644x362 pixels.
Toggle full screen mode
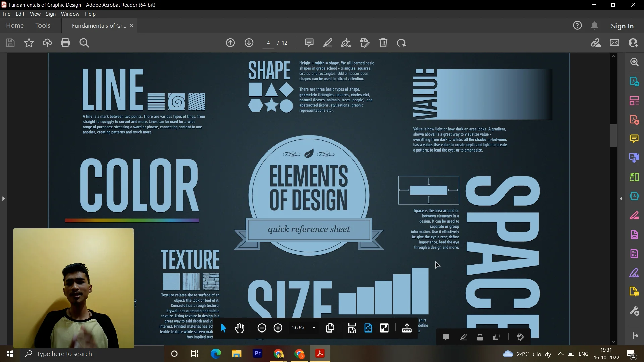(384, 328)
